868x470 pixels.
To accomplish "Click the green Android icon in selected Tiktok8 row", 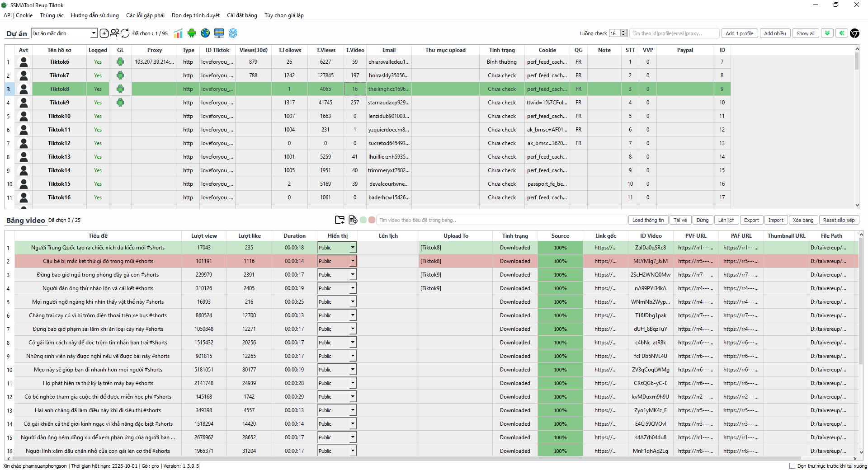I will click(x=120, y=89).
